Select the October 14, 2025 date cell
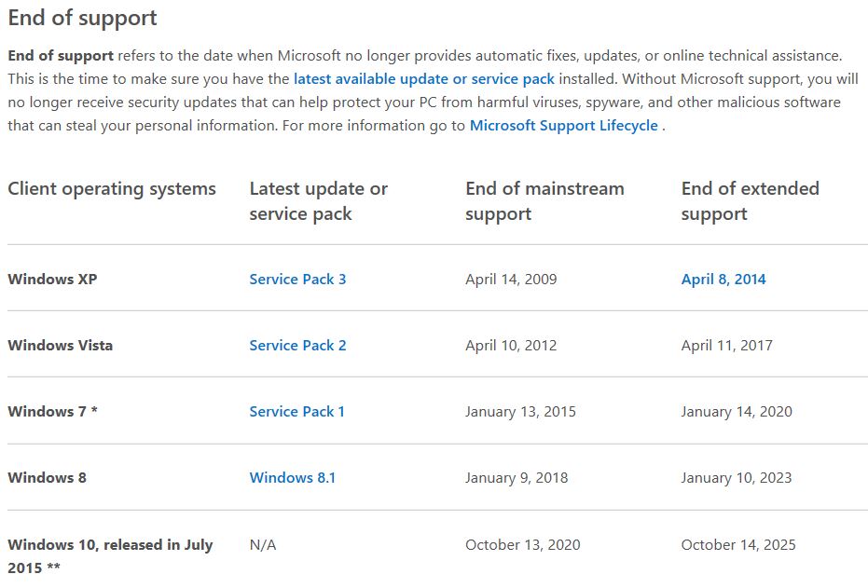The width and height of the screenshot is (868, 588). (738, 545)
